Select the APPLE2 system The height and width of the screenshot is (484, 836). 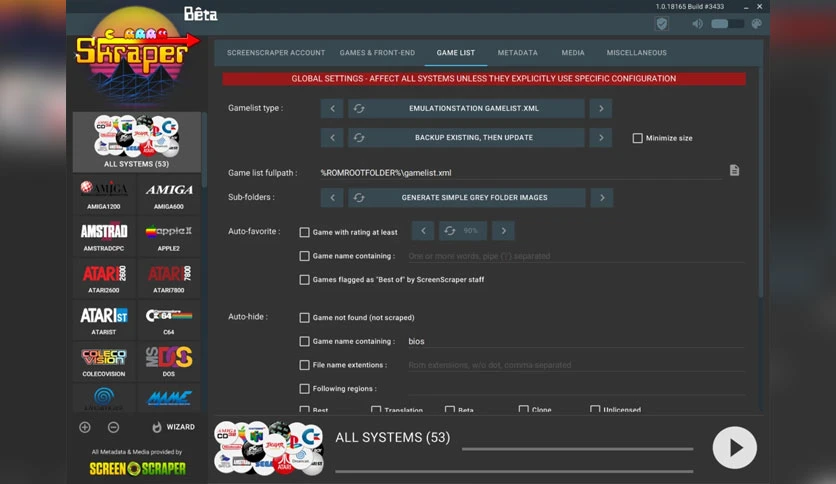point(169,237)
